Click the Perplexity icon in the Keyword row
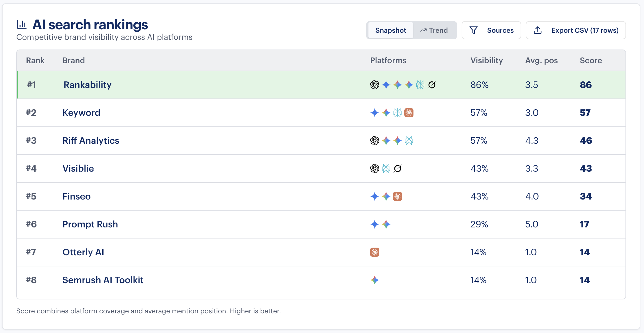The width and height of the screenshot is (644, 333). [398, 113]
